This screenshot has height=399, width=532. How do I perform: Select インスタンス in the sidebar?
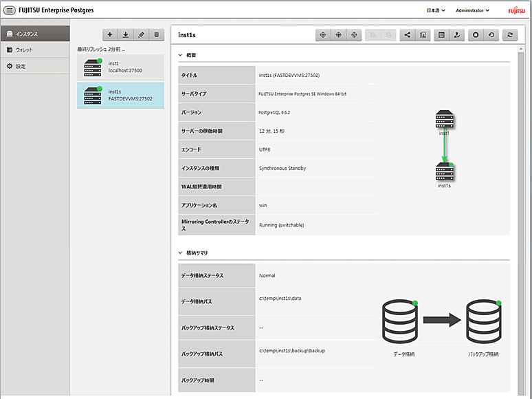35,34
